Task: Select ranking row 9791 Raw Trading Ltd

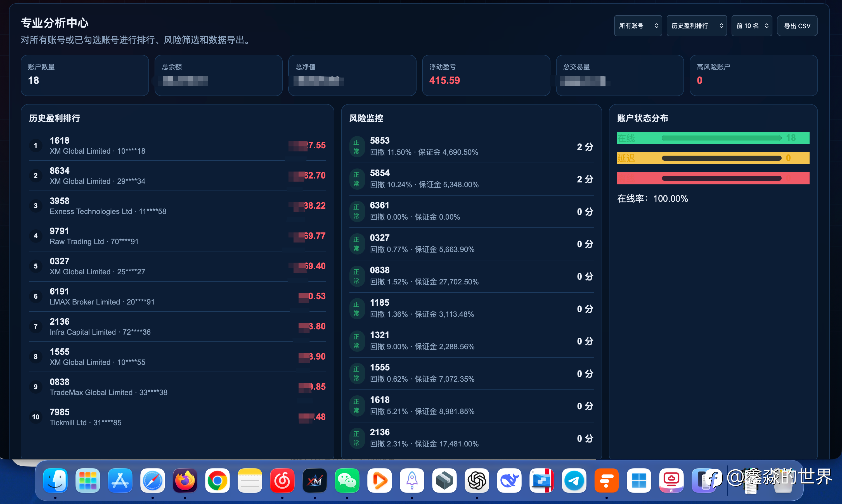Action: pyautogui.click(x=177, y=236)
